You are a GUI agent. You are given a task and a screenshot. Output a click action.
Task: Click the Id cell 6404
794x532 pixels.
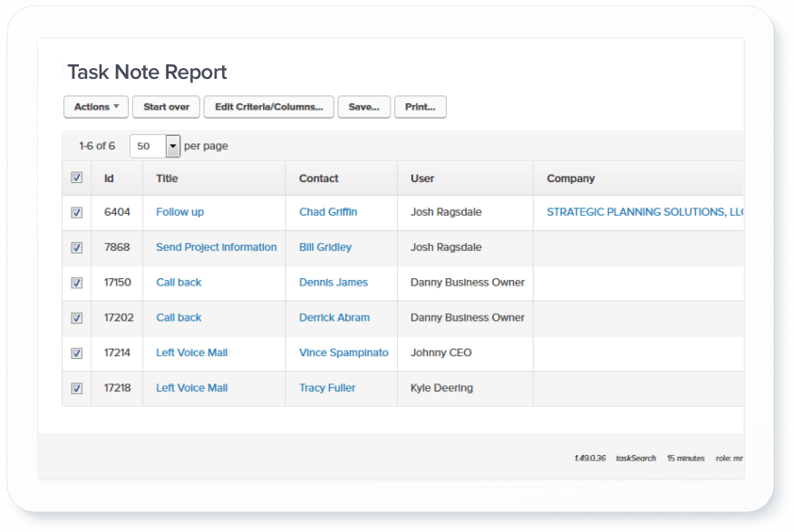tap(117, 212)
